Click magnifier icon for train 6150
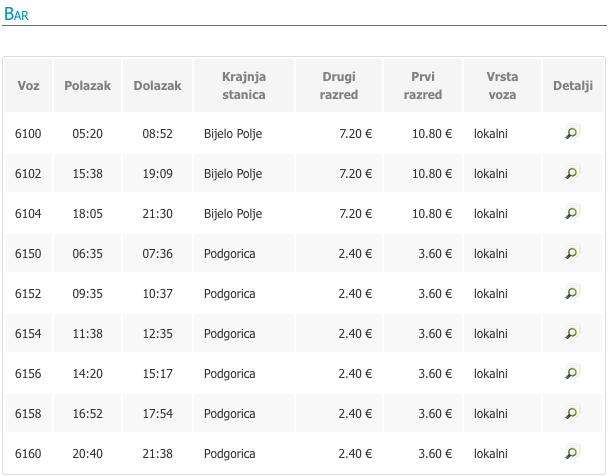Viewport: 608px width, 476px height. pyautogui.click(x=572, y=252)
